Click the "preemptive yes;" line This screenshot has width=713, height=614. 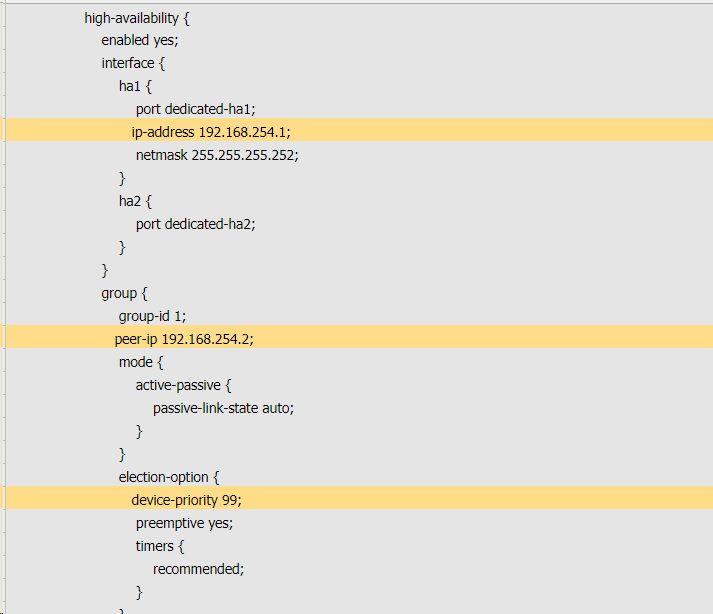point(184,523)
